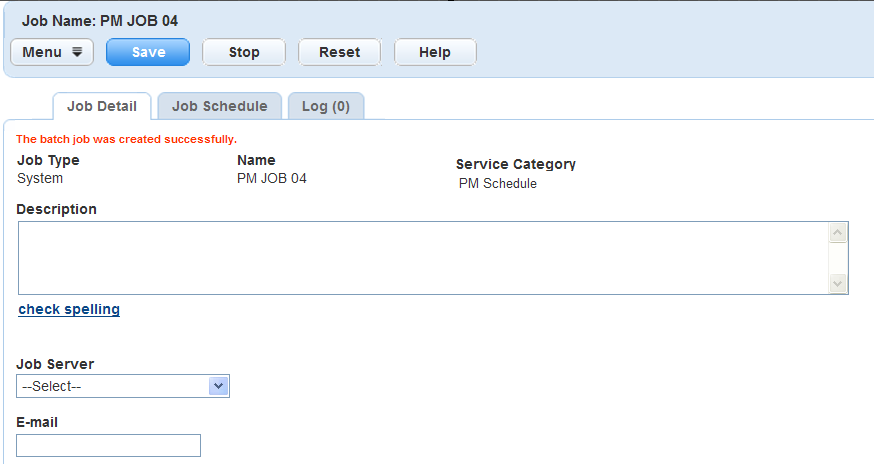Click the Reset button
This screenshot has width=874, height=464.
pos(339,52)
